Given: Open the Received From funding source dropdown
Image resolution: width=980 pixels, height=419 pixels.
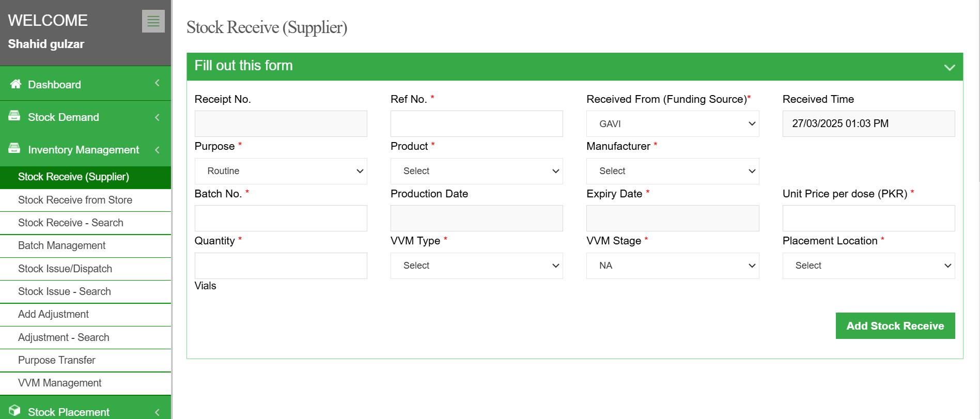Looking at the screenshot, I should pos(672,124).
